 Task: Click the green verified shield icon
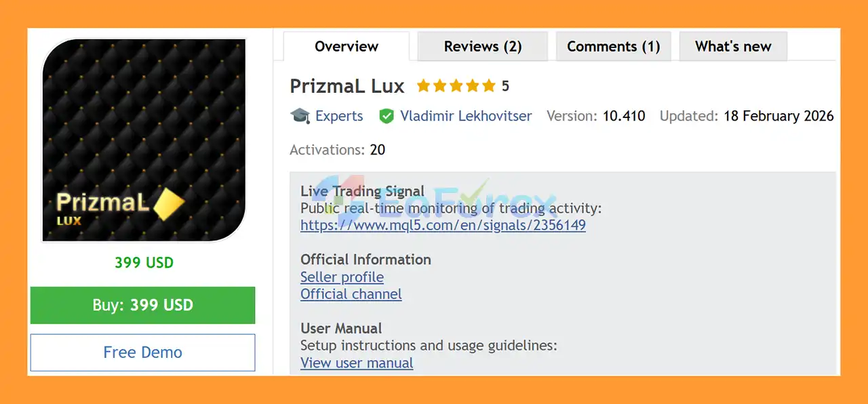(387, 116)
